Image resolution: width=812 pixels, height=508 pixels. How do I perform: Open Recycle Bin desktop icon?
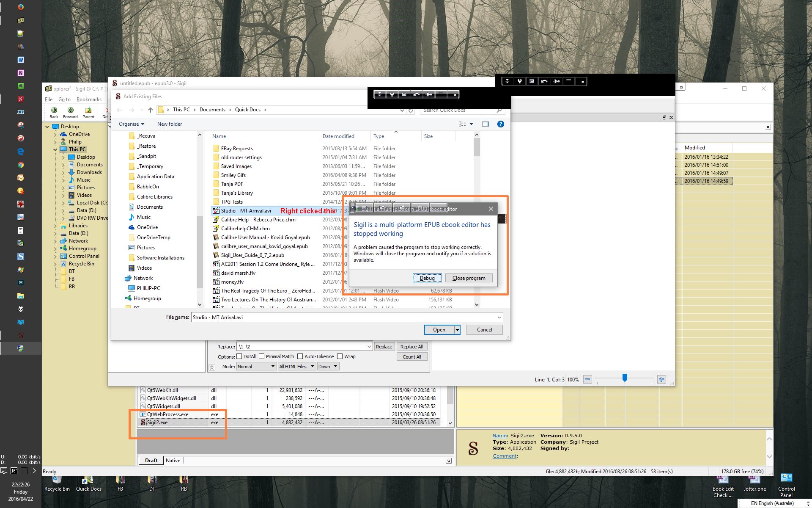(57, 483)
